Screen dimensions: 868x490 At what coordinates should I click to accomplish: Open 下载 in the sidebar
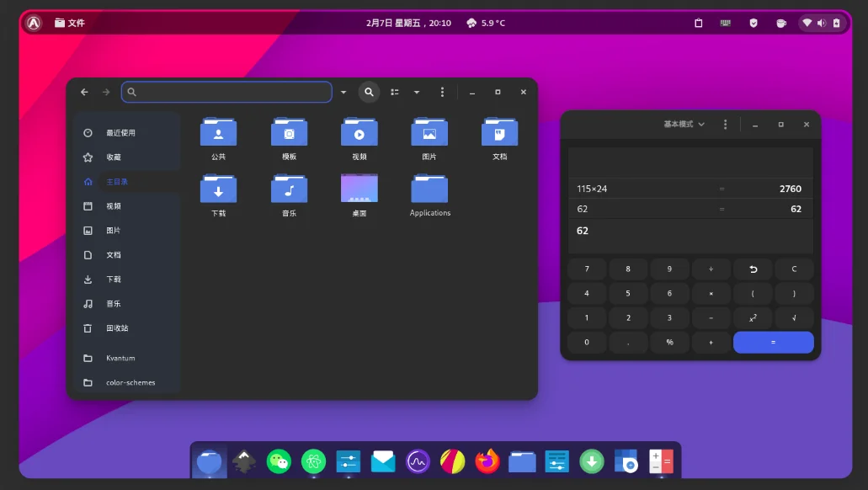pos(127,279)
